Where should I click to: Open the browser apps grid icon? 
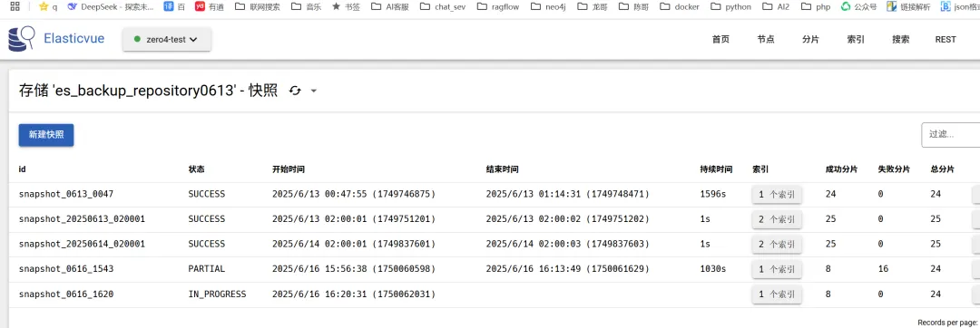(15, 7)
